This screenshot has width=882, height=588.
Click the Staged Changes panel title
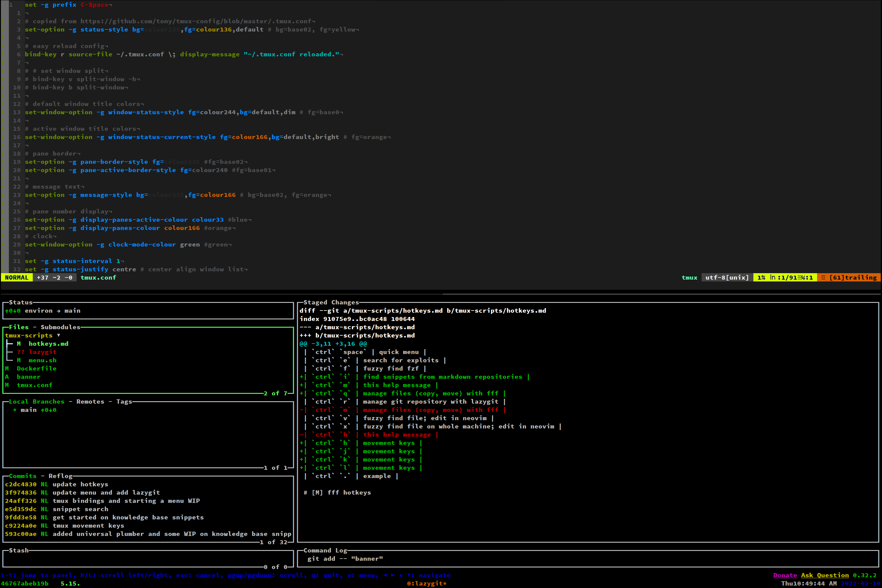click(x=331, y=302)
